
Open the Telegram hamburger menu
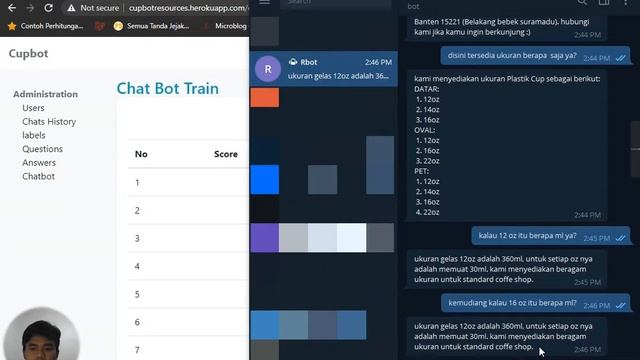click(264, 2)
